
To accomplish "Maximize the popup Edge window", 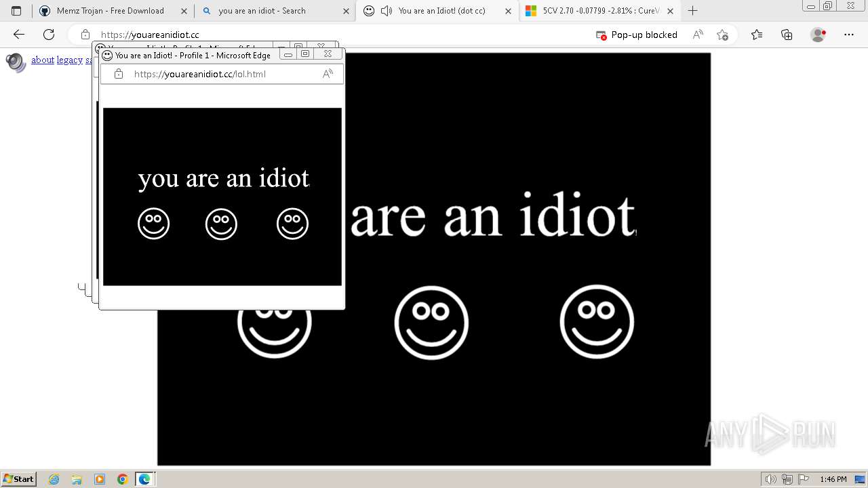I will tap(305, 54).
